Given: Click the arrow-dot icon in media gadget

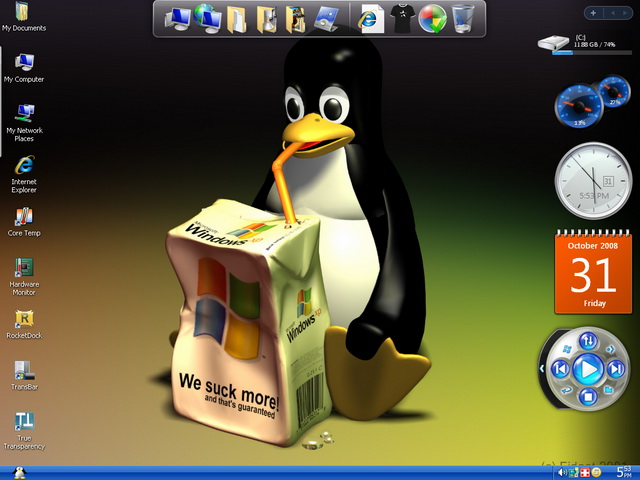Looking at the screenshot, I should 610,349.
